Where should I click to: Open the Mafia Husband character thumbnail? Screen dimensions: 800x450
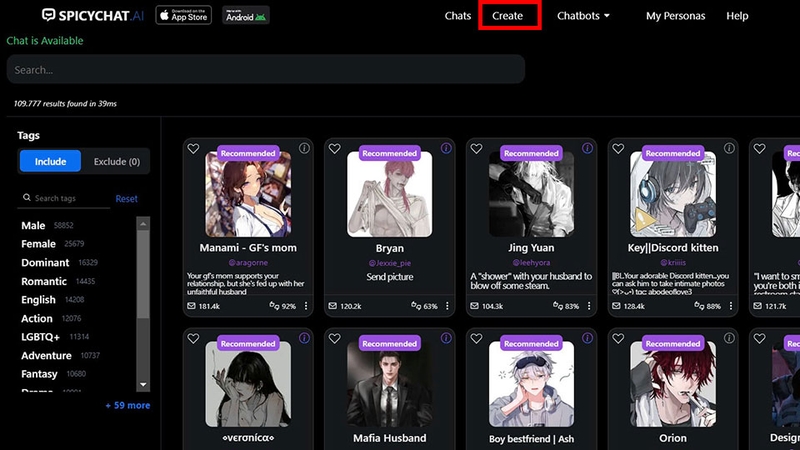[x=389, y=384]
